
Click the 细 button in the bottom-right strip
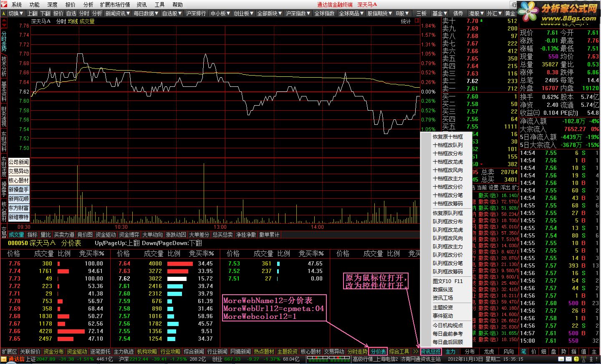pyautogui.click(x=543, y=351)
